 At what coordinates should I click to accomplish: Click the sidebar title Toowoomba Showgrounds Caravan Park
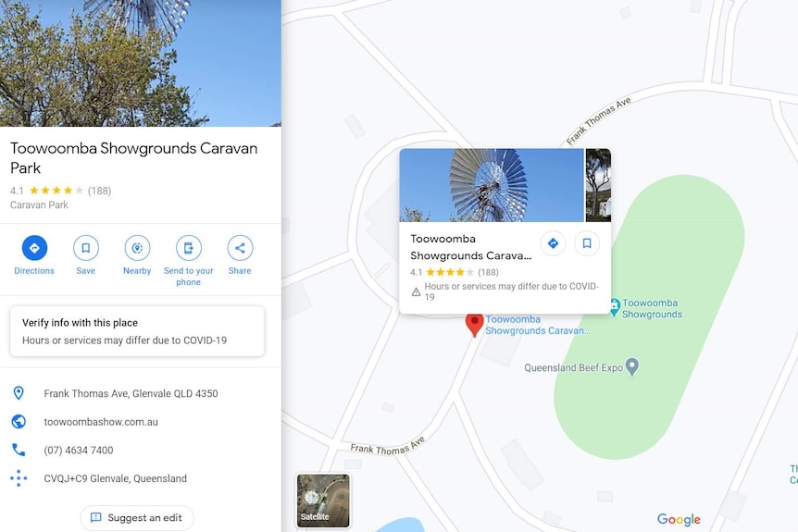click(134, 157)
